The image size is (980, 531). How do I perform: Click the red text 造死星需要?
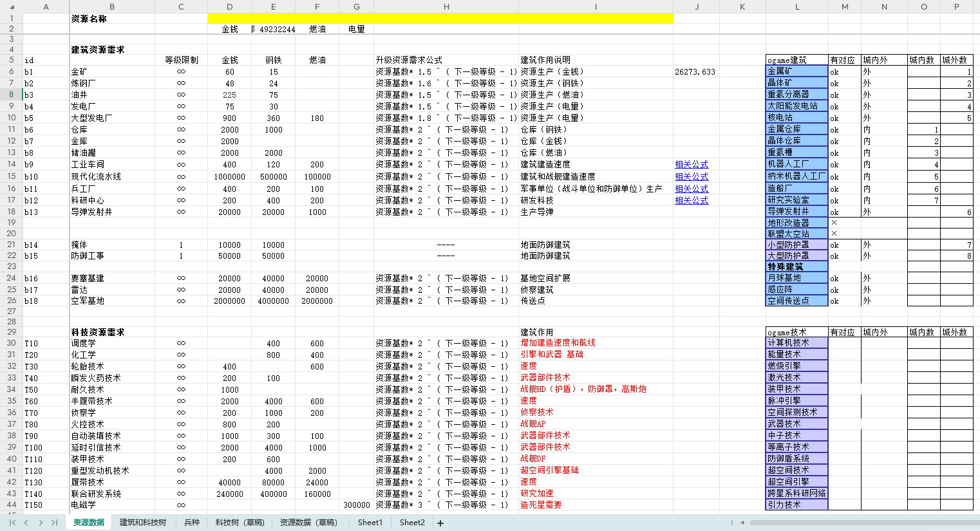tap(542, 505)
